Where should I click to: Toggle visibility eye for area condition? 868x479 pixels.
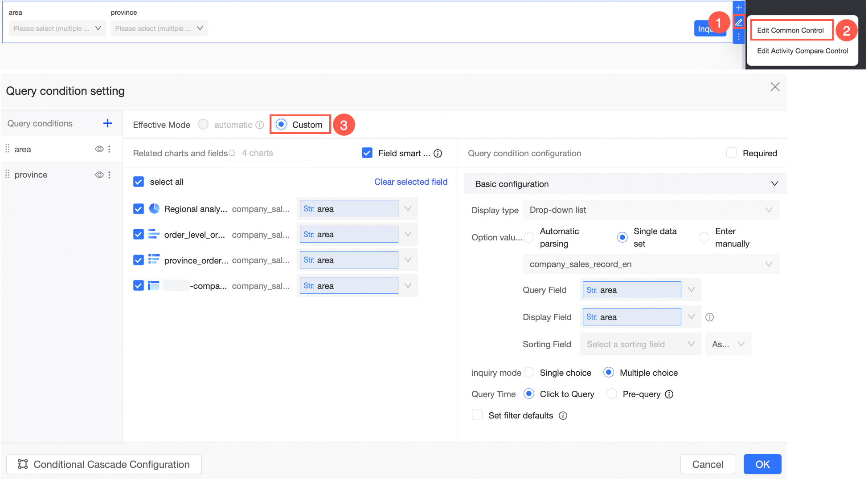[99, 149]
